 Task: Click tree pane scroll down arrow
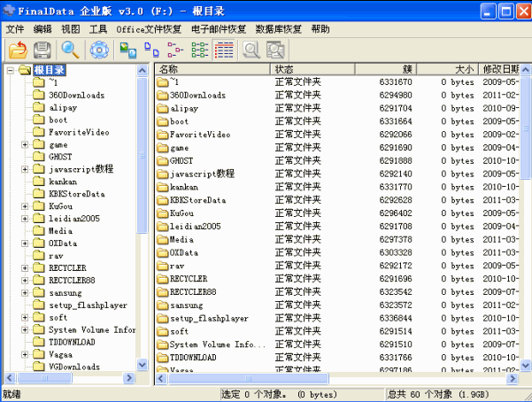pos(143,365)
